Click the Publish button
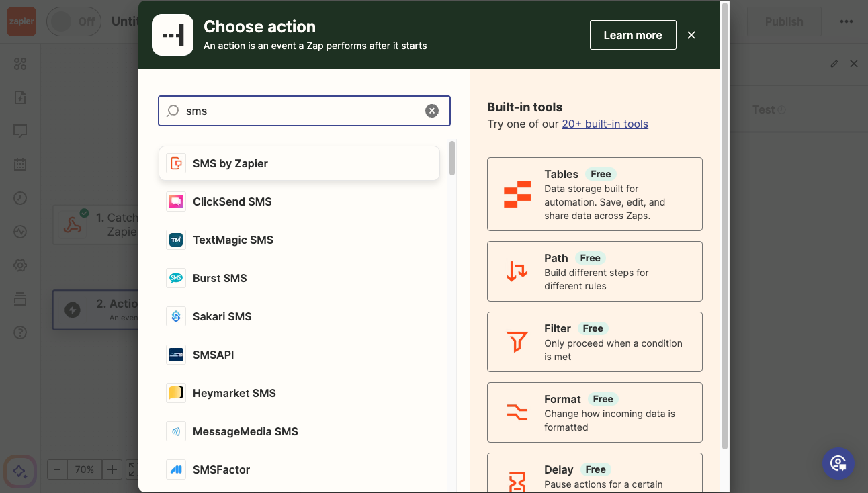 [x=784, y=21]
